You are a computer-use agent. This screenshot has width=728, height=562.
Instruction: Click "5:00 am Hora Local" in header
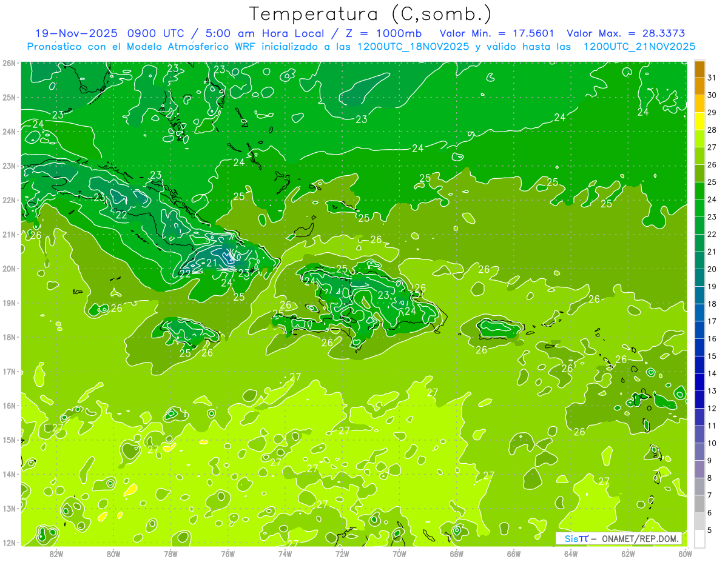coord(264,34)
